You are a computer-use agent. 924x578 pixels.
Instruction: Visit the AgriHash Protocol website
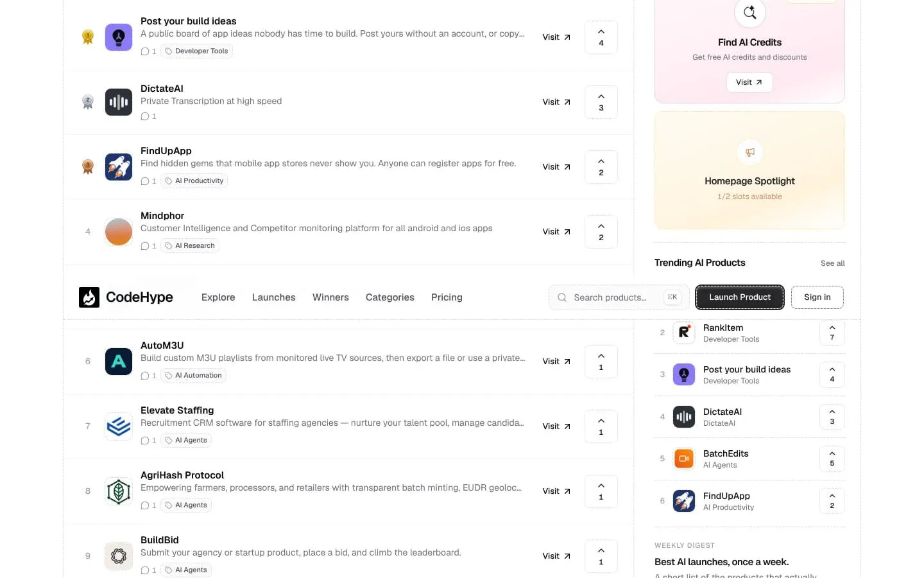tap(556, 491)
